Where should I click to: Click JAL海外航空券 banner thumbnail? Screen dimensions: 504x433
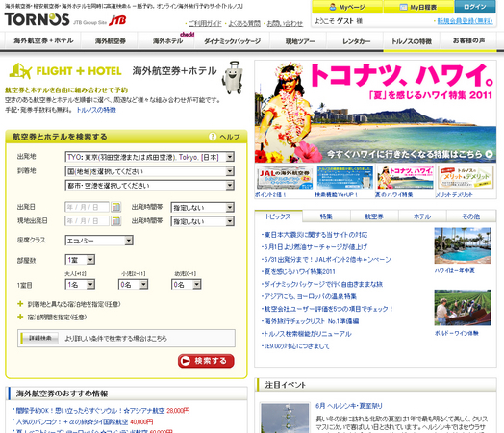pyautogui.click(x=285, y=177)
